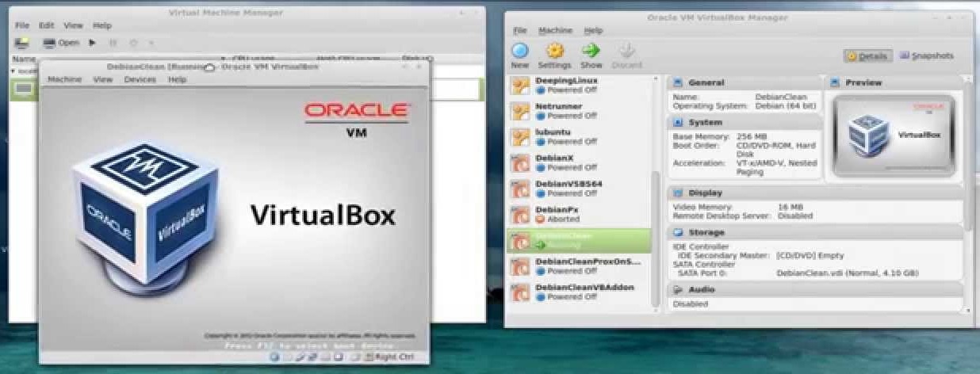This screenshot has height=374, width=980.
Task: Select DebianX in the VM list
Action: click(x=578, y=162)
